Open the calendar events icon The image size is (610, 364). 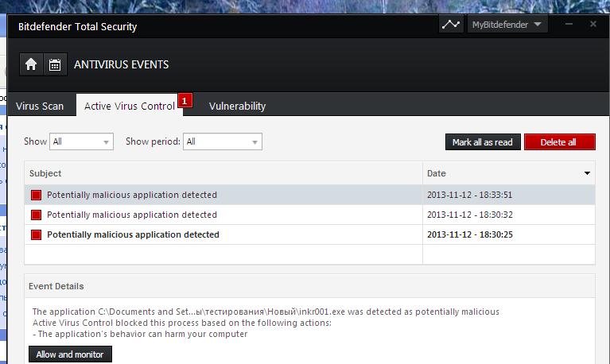pyautogui.click(x=55, y=64)
